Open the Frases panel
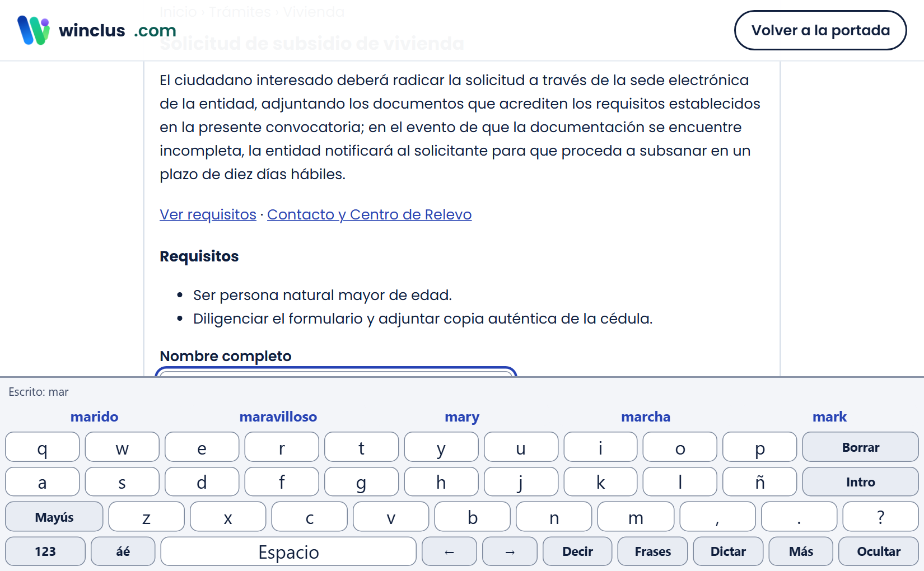Viewport: 924px width, 571px height. (x=652, y=551)
